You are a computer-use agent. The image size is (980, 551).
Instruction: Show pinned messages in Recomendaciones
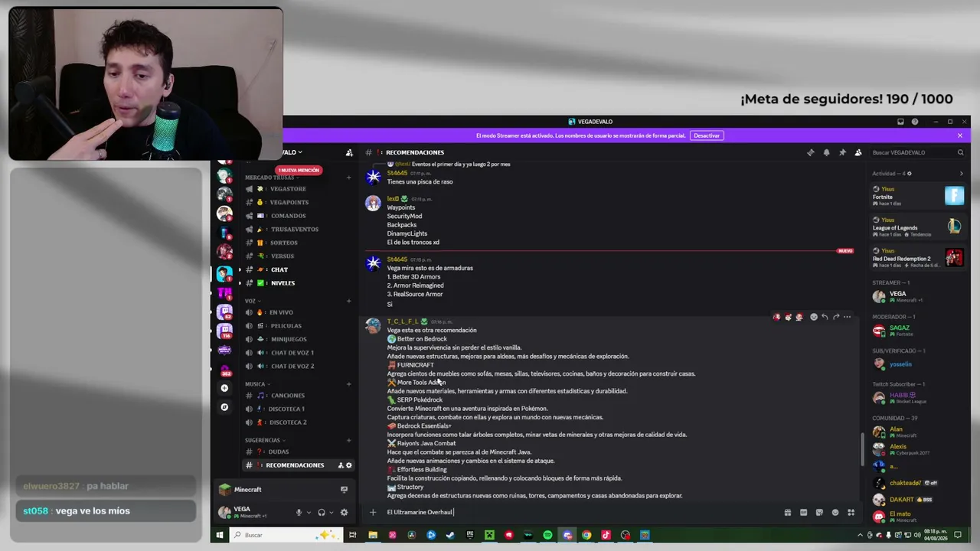point(842,152)
